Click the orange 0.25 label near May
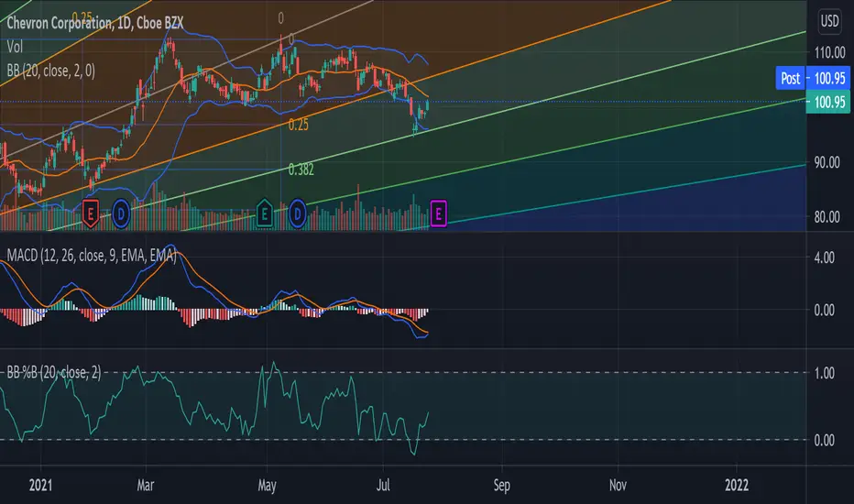The height and width of the screenshot is (504, 854). 299,125
